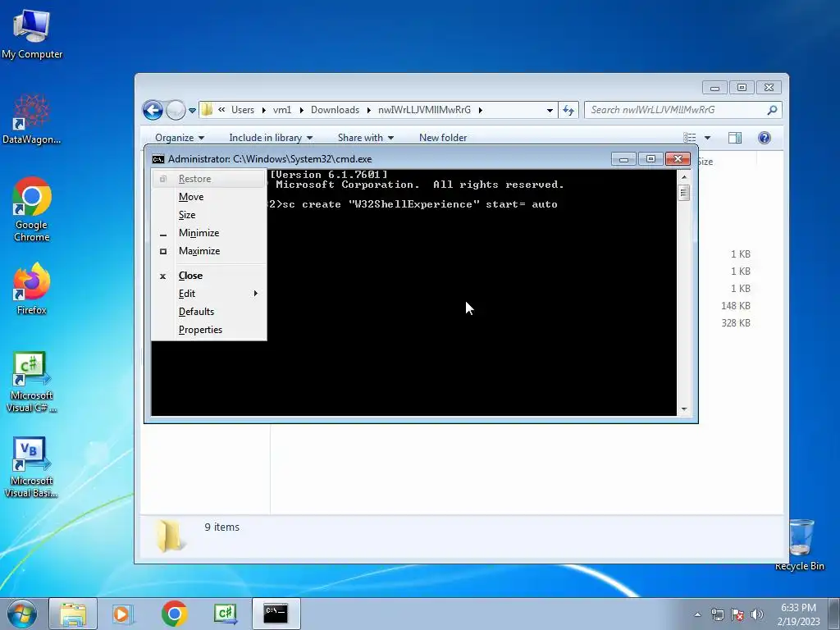The image size is (840, 630).
Task: Choose Size in the cmd system menu
Action: 209,215
